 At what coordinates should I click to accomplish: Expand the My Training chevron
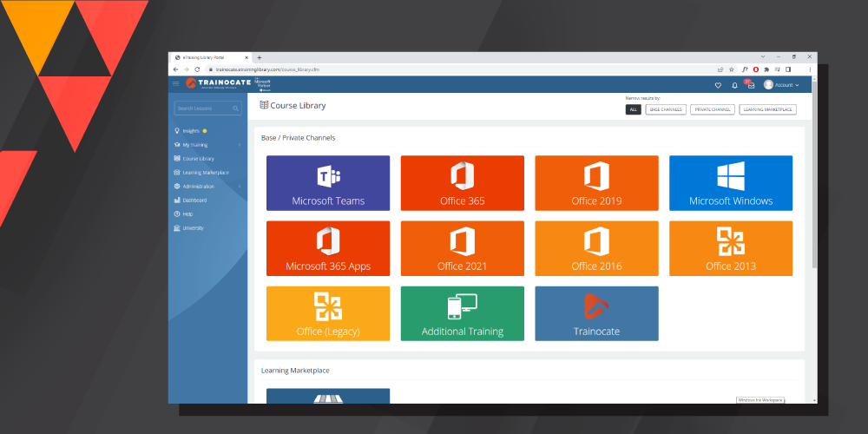[240, 145]
